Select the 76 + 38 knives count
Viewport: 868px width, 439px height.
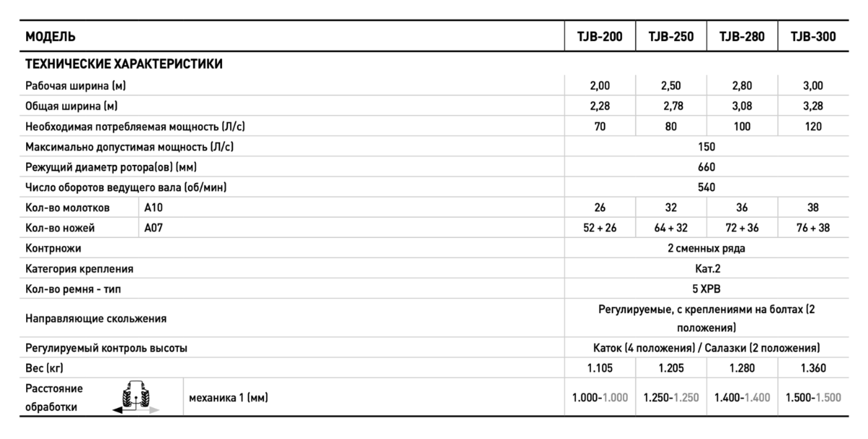tap(812, 228)
